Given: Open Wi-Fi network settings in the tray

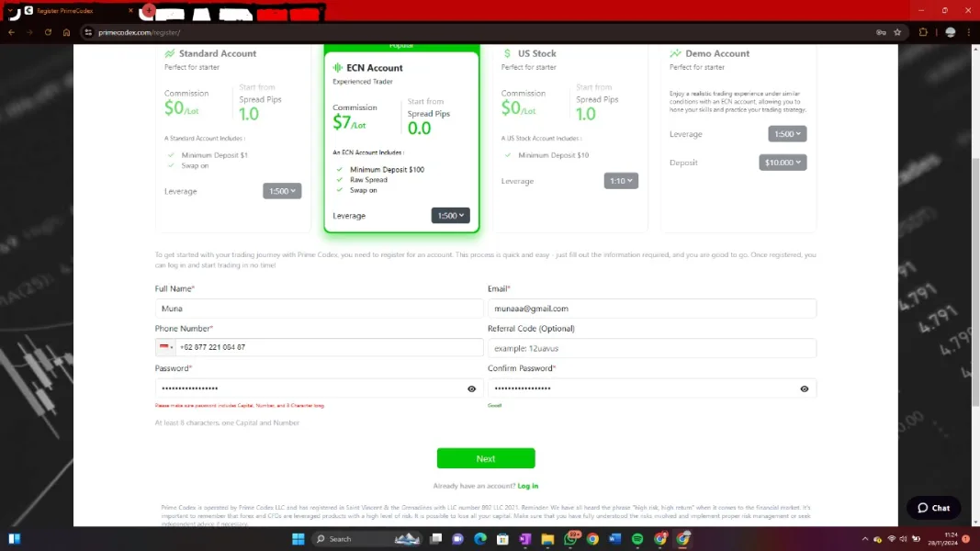Looking at the screenshot, I should coord(891,539).
